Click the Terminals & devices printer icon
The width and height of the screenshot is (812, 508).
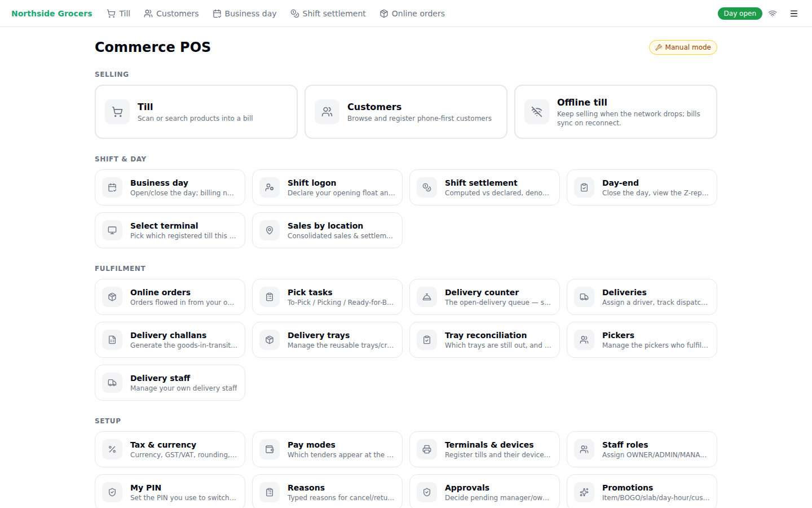427,449
